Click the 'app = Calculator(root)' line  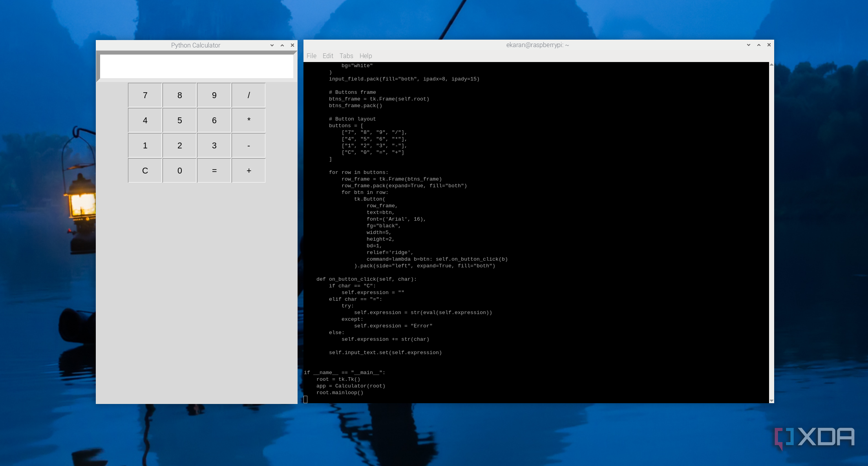click(351, 386)
